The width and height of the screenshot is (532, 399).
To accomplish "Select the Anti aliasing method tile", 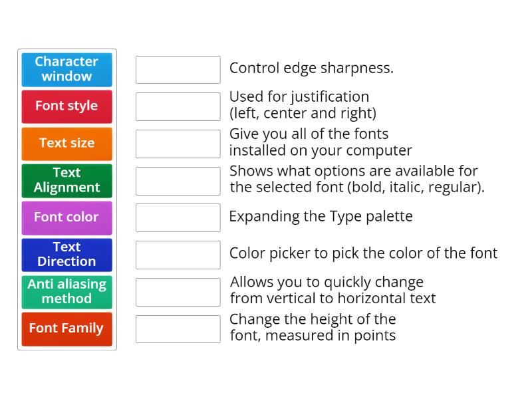I will tap(66, 291).
